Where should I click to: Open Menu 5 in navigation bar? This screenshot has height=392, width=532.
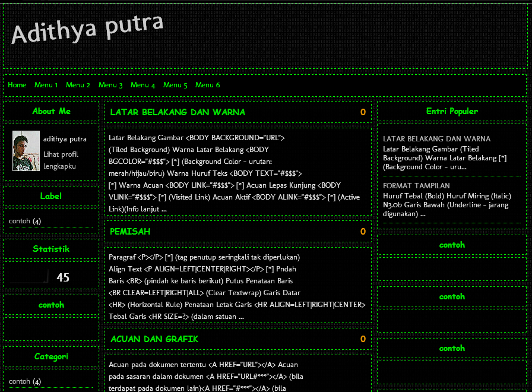click(x=175, y=85)
